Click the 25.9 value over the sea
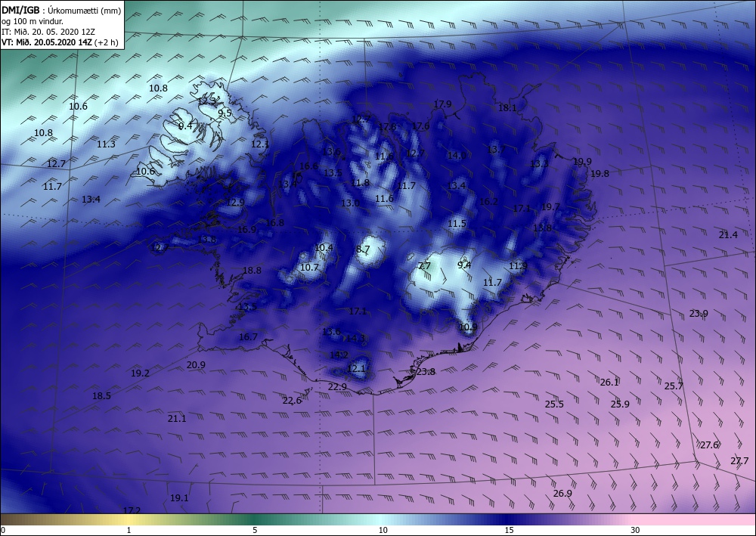This screenshot has width=756, height=536. pos(620,404)
